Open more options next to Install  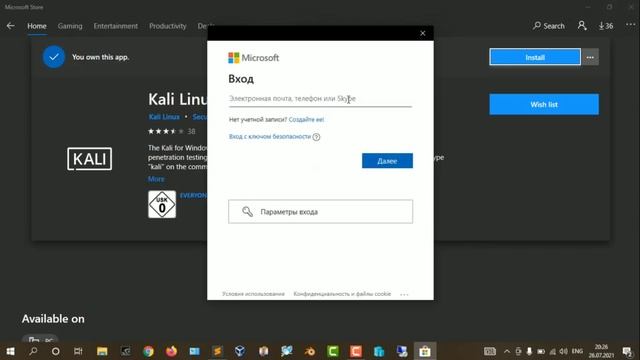[x=590, y=57]
